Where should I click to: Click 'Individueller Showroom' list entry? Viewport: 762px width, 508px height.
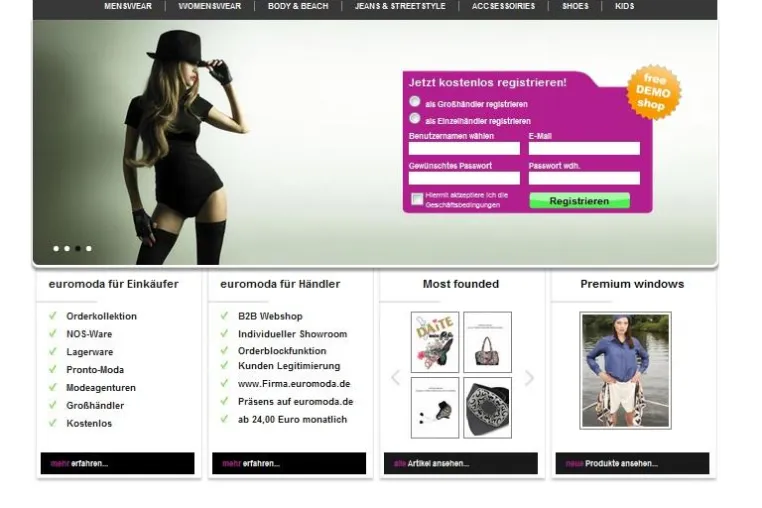[x=293, y=334]
